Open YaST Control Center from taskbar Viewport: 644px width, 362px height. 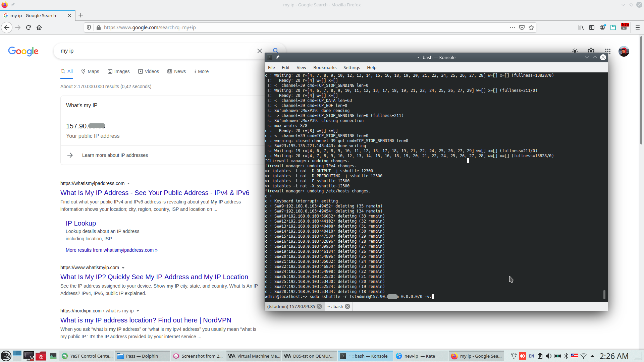pos(88,356)
